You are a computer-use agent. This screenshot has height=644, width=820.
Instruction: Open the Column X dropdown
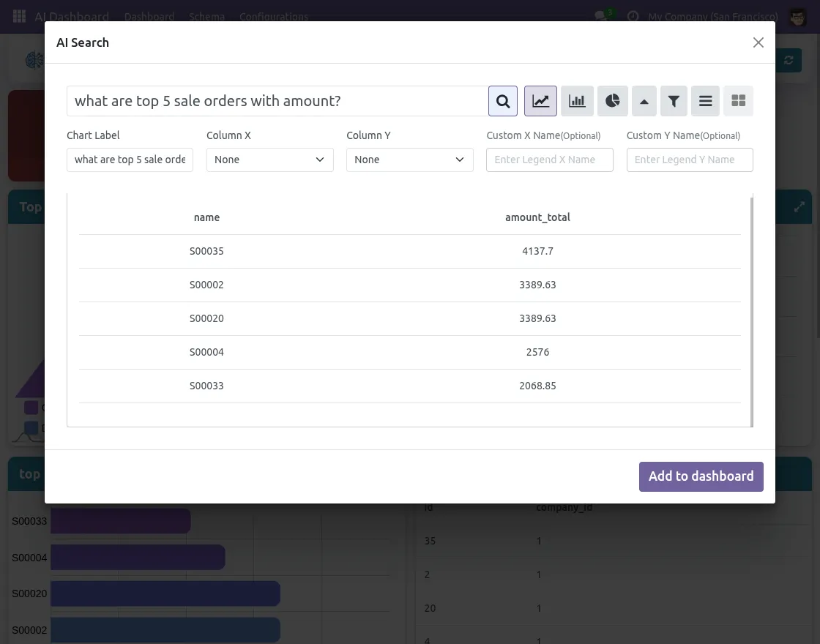pyautogui.click(x=269, y=160)
